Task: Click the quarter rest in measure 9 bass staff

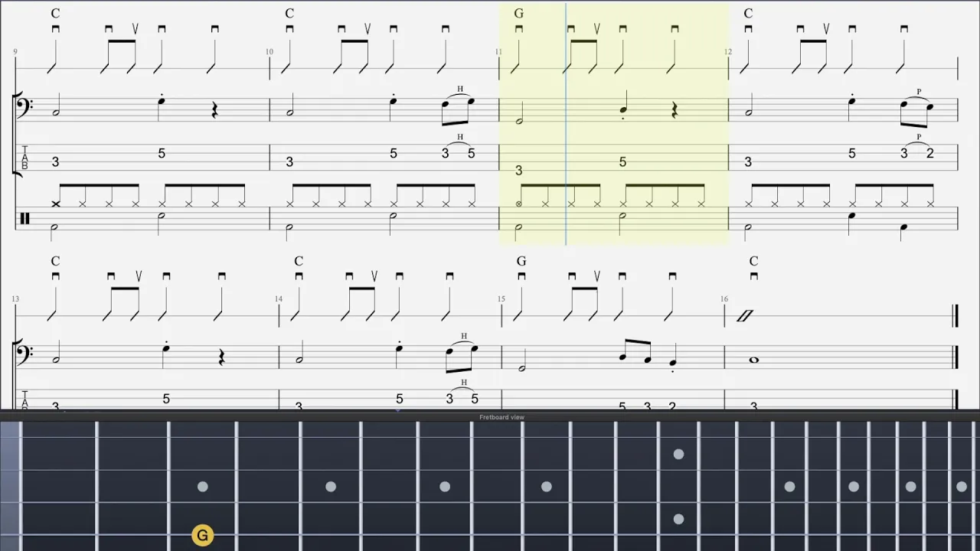Action: click(x=215, y=111)
